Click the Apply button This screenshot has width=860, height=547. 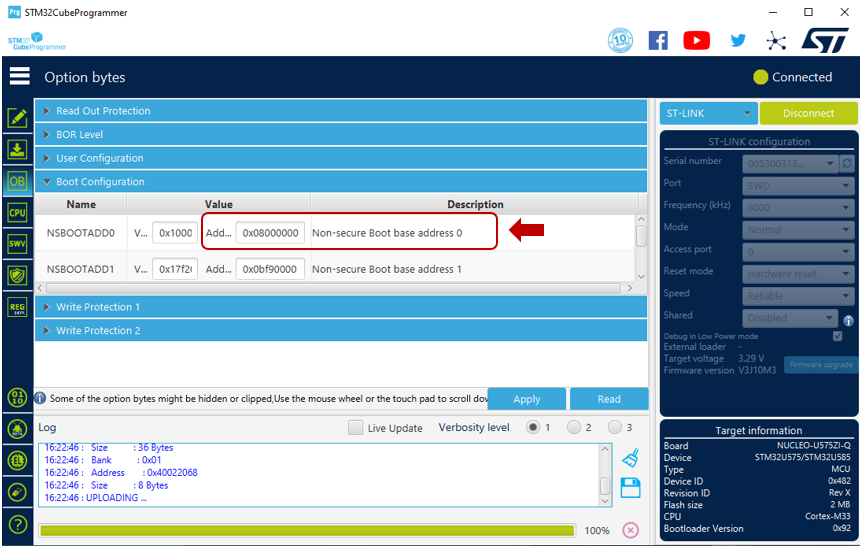point(527,399)
